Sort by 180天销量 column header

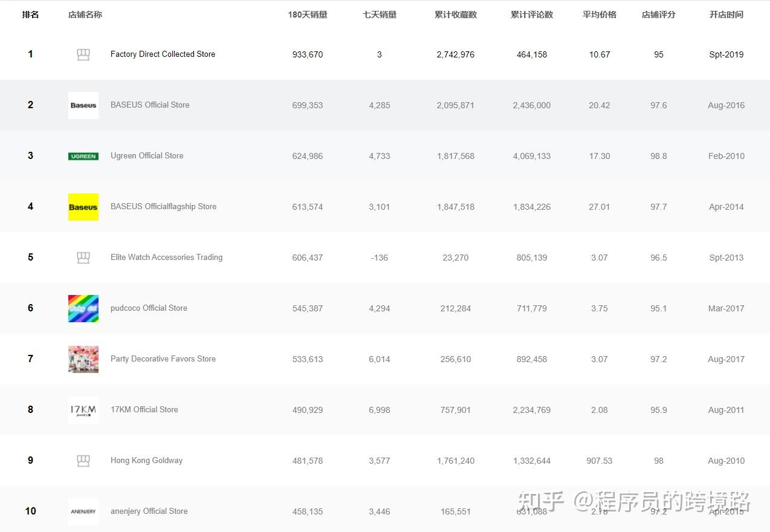coord(308,15)
